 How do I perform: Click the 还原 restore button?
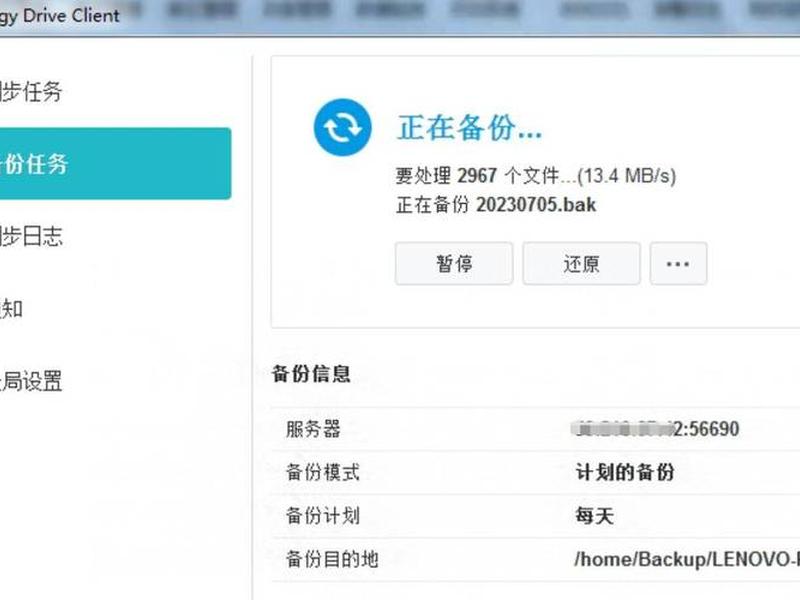click(x=581, y=263)
